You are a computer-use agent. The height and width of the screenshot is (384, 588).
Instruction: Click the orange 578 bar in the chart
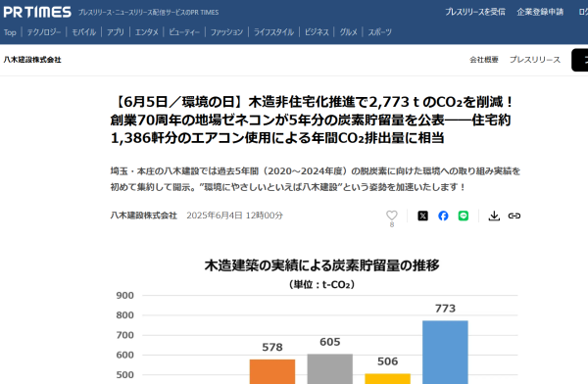(272, 371)
